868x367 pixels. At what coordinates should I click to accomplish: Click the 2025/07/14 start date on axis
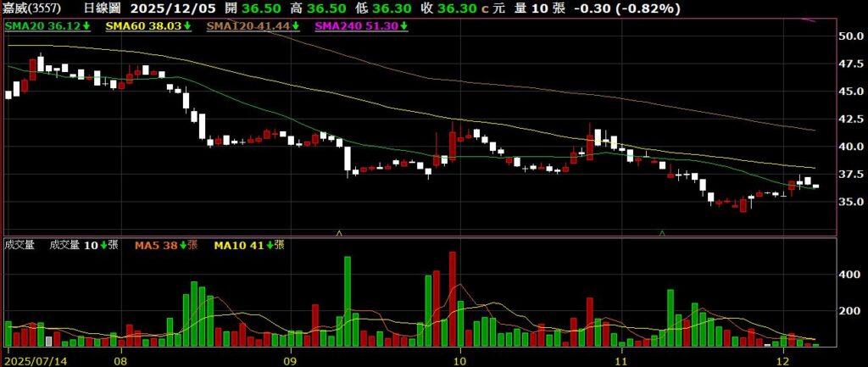34,359
